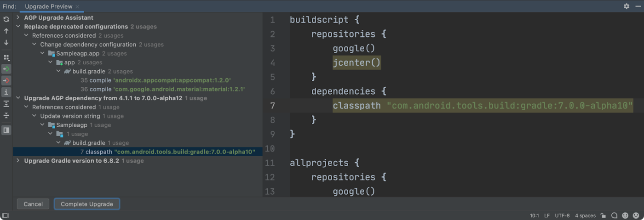Image resolution: width=644 pixels, height=220 pixels.
Task: Collapse the build.gradle 2 usages node
Action: tap(58, 71)
